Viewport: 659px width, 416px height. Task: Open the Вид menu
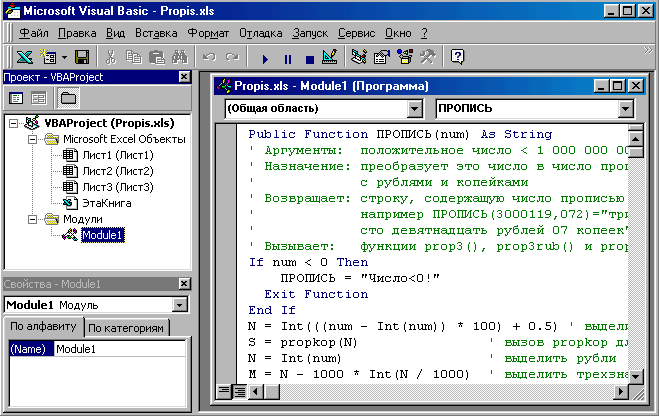tap(116, 33)
